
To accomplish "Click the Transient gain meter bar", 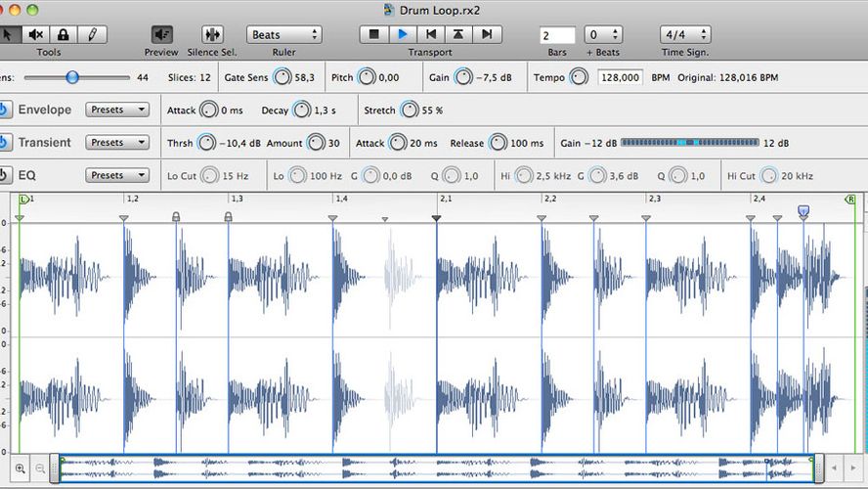I will click(x=690, y=143).
